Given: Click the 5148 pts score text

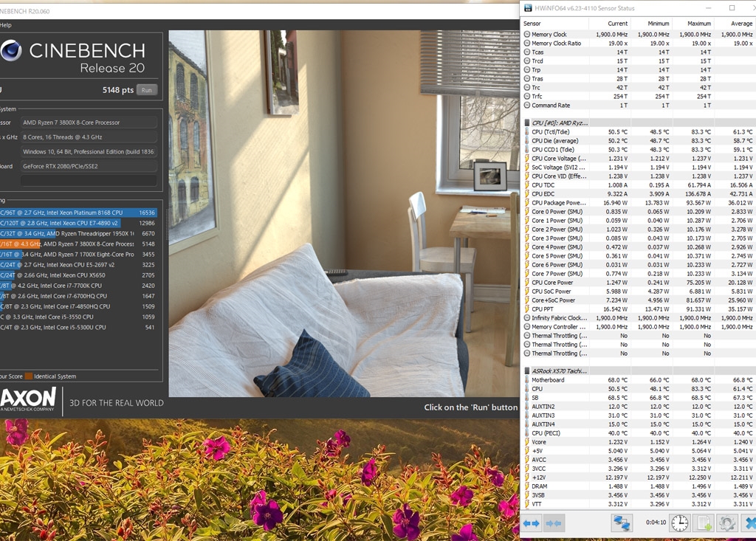Looking at the screenshot, I should coord(117,90).
